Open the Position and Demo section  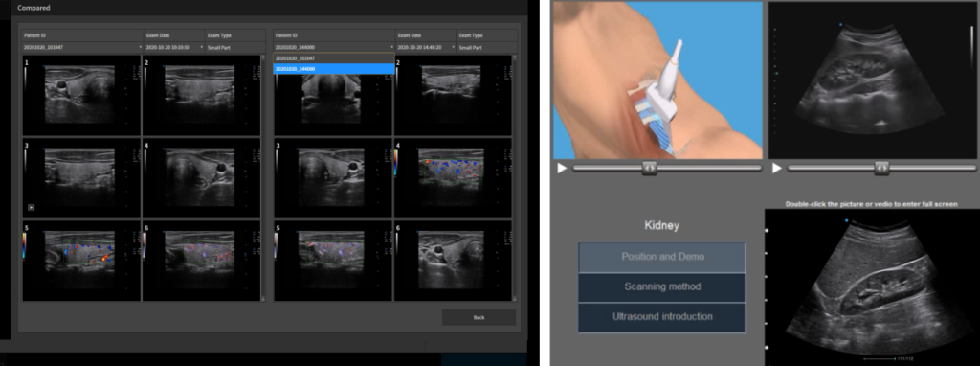coord(662,257)
